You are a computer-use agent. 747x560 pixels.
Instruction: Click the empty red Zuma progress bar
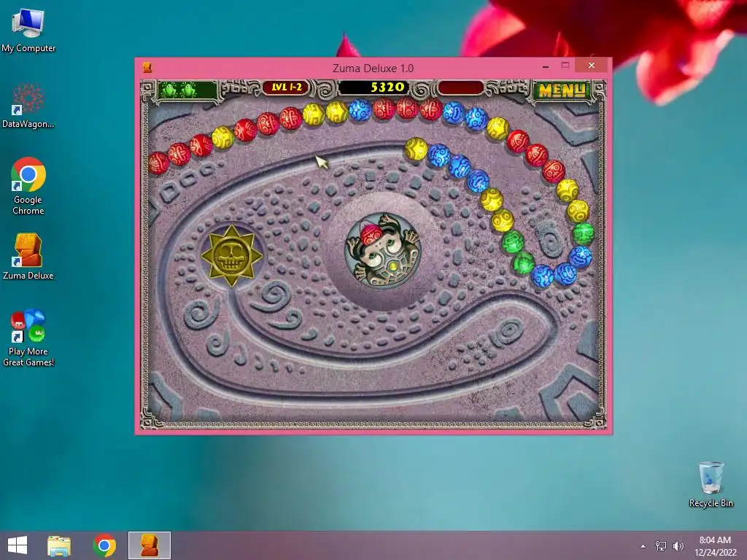[460, 87]
